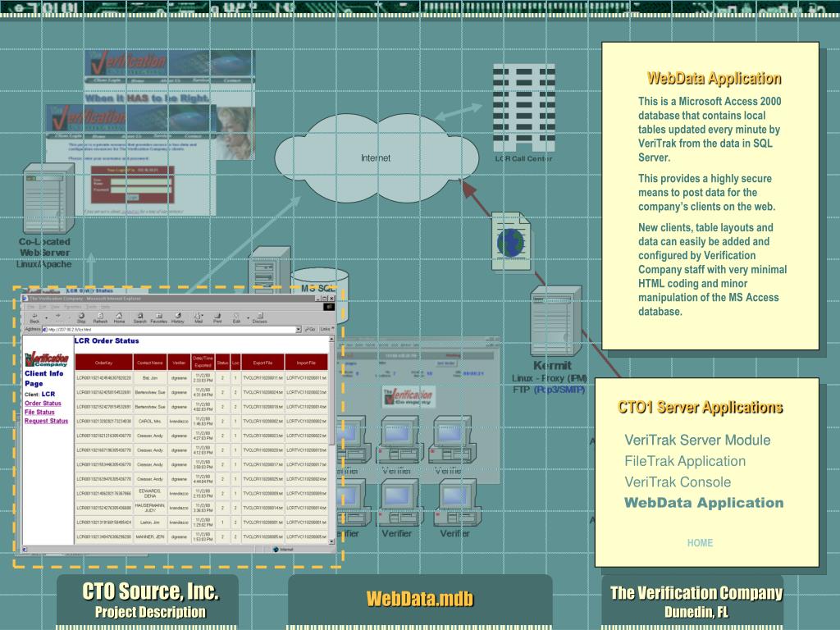Image resolution: width=840 pixels, height=630 pixels.
Task: Click the Stop icon in the browser toolbar
Action: pos(81,318)
